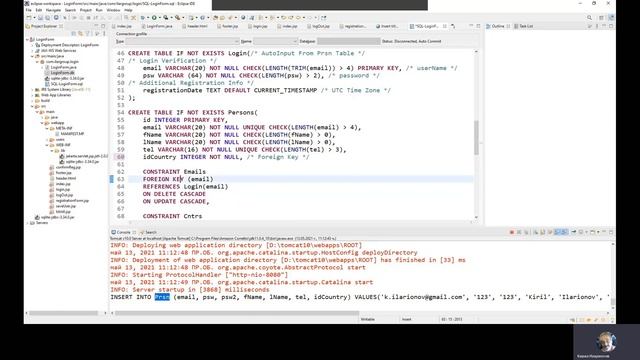Select LoginForm.db in the project tree
This screenshot has height=360, width=640.
pos(62,73)
